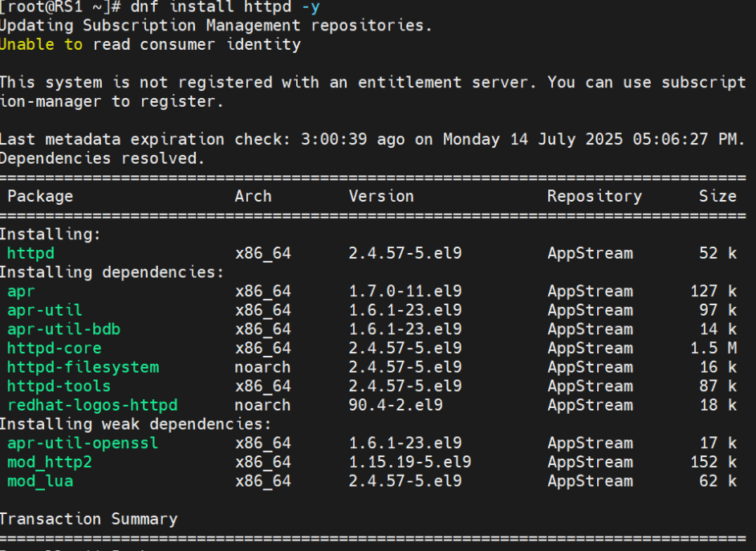
Task: Click size '152 k' in mod_http2 row
Action: point(713,462)
